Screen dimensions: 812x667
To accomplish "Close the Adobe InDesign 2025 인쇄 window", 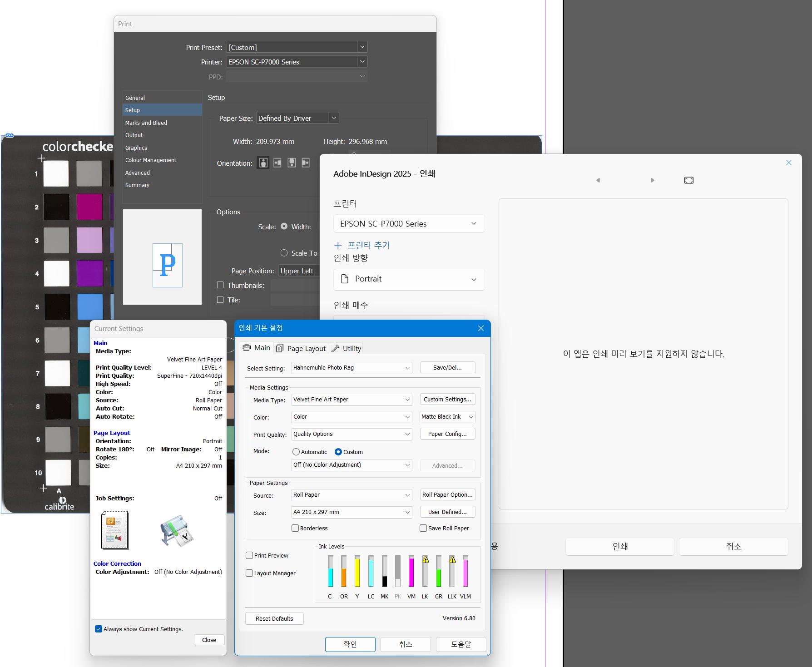I will (789, 163).
